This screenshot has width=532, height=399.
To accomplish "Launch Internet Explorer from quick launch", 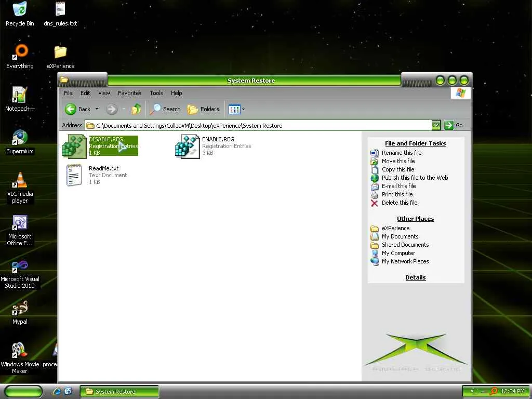I will 57,392.
